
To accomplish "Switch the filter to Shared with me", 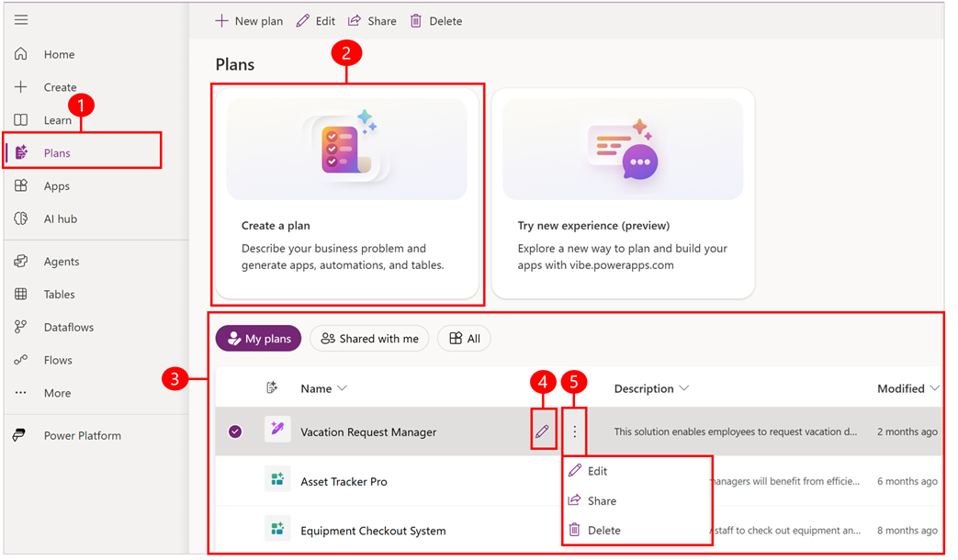I will click(369, 338).
